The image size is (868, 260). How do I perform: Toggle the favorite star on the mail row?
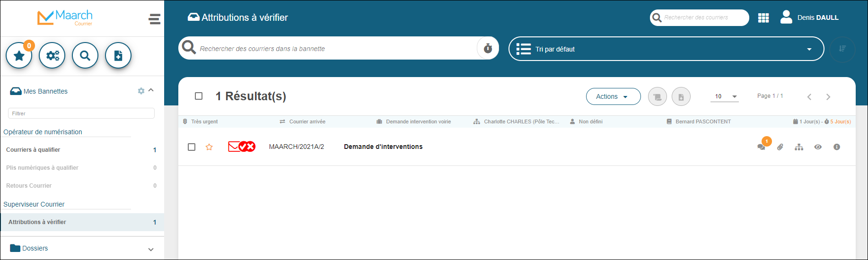(209, 147)
